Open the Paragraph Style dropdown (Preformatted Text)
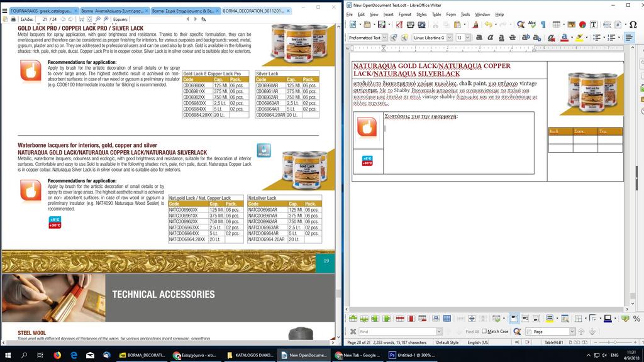Viewport: 644px width, 362px height. [x=384, y=38]
